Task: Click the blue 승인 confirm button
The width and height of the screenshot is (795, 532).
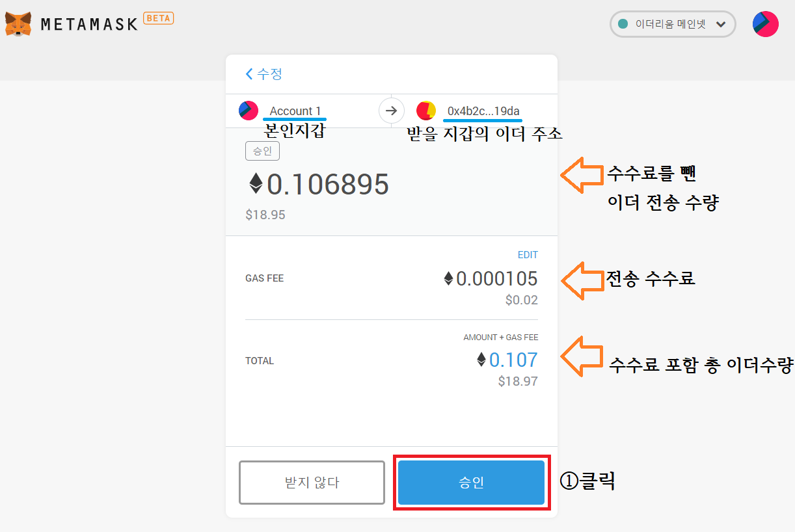Action: (x=471, y=483)
